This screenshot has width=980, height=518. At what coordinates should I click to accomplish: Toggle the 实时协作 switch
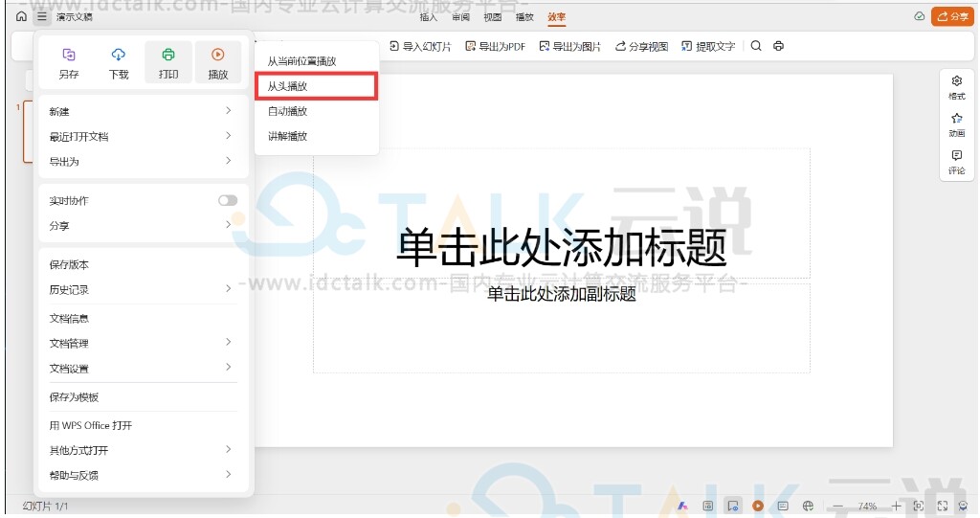point(228,200)
